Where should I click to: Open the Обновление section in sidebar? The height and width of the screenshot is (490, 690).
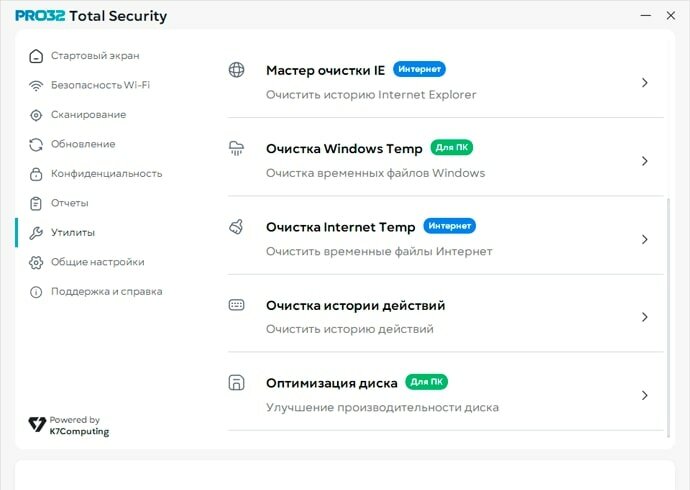83,144
